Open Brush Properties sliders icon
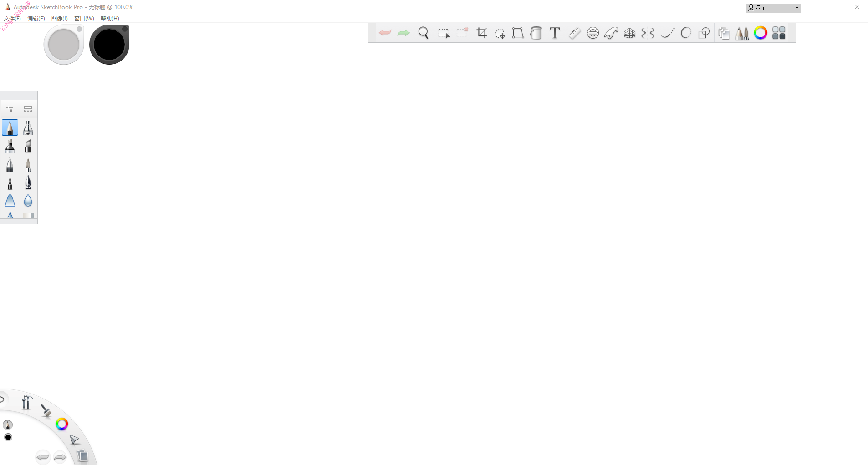This screenshot has height=465, width=868. pos(10,109)
